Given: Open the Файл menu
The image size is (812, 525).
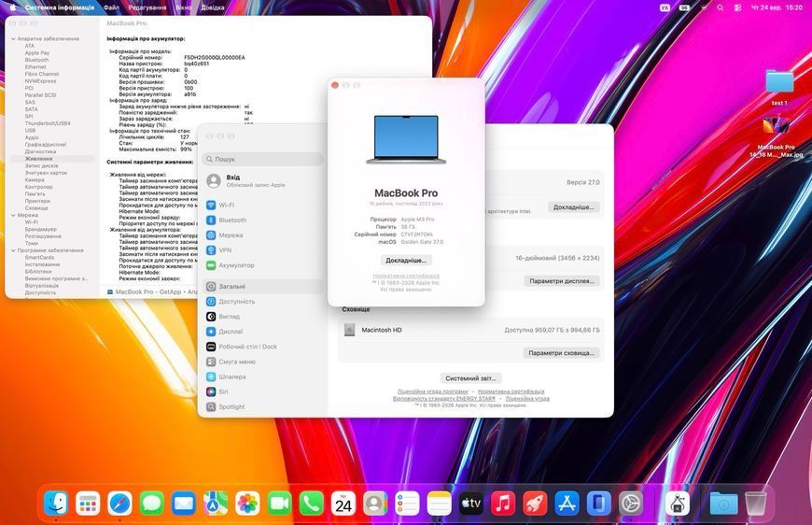Looking at the screenshot, I should click(x=111, y=7).
